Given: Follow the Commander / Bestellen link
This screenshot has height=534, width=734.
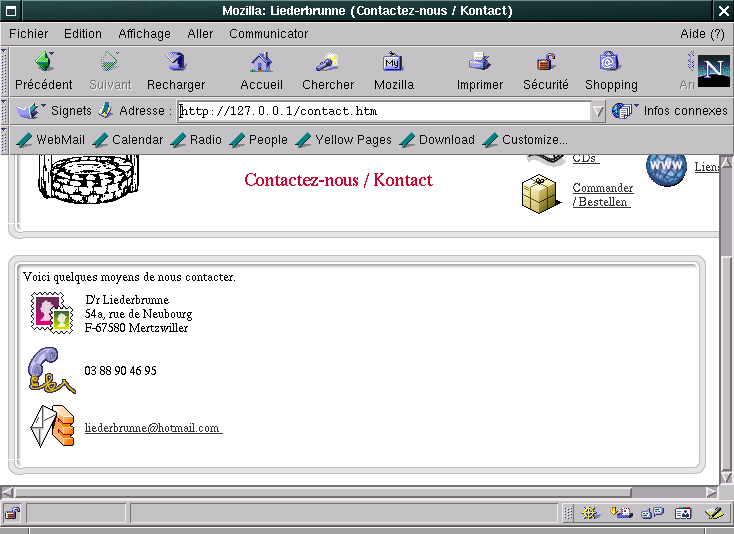Looking at the screenshot, I should tap(602, 195).
